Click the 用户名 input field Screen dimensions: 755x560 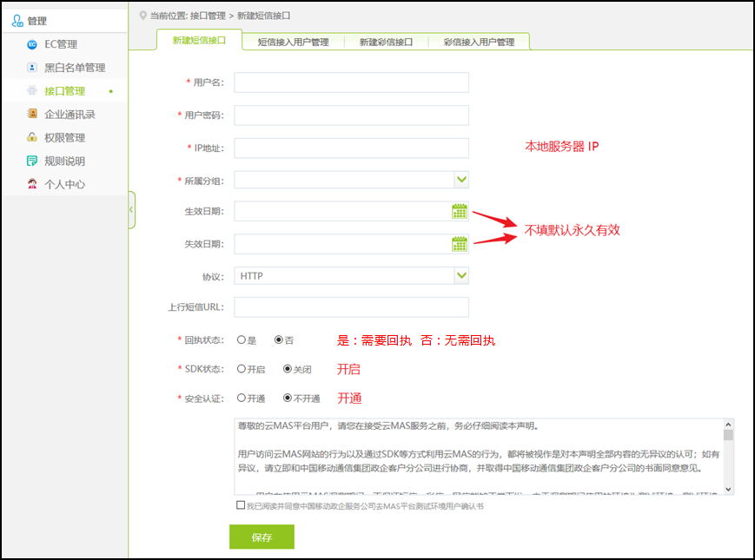352,82
